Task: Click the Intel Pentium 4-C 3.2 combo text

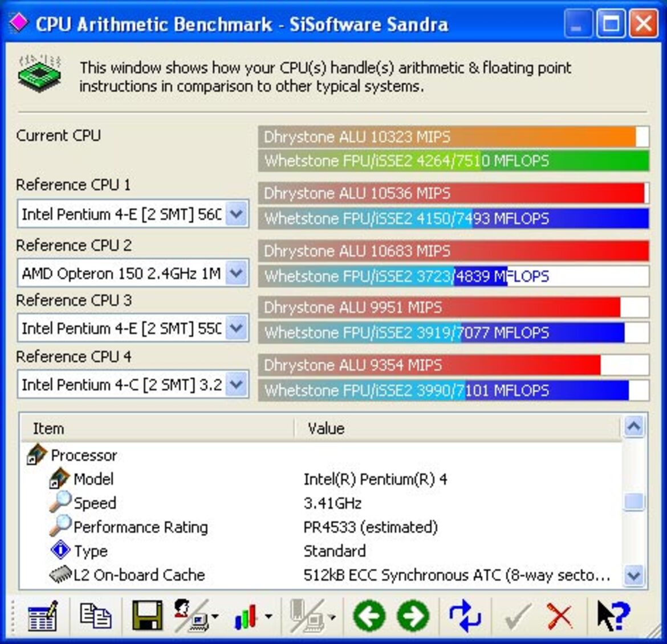Action: 121,385
